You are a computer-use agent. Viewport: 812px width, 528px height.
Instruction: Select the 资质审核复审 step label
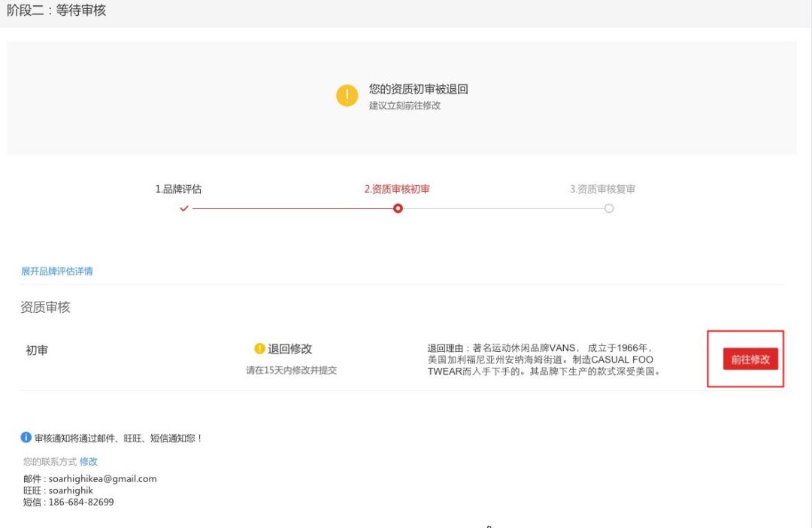click(601, 188)
